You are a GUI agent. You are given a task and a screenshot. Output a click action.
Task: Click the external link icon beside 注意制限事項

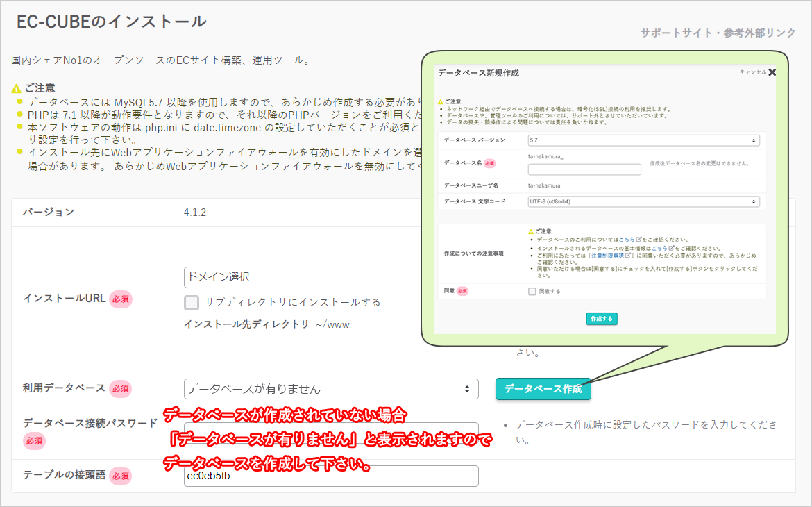point(628,257)
